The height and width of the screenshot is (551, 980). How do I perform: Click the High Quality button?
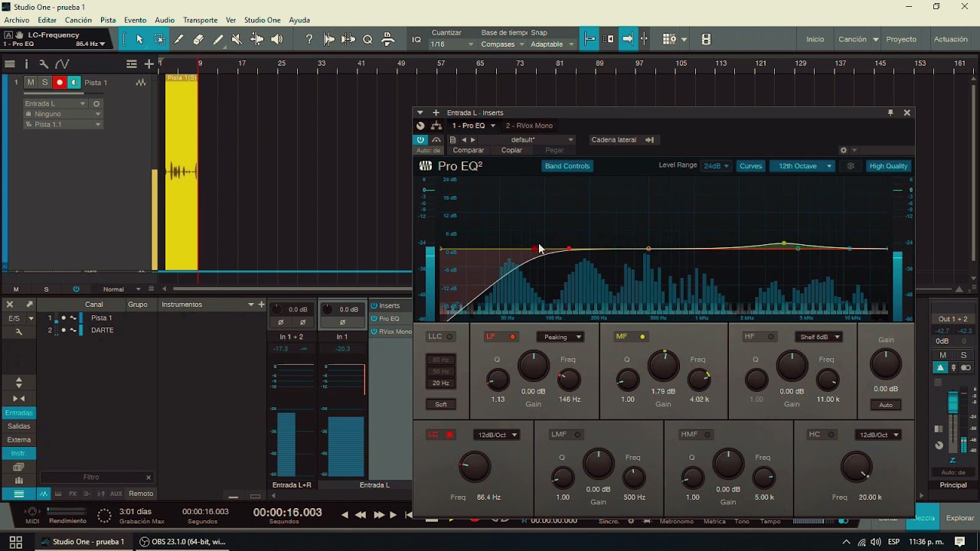[x=888, y=166]
